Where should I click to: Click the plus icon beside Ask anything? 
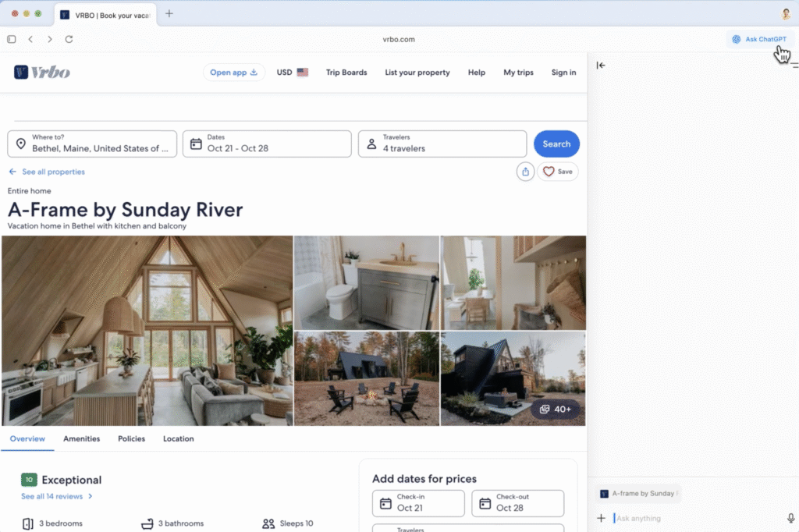601,518
